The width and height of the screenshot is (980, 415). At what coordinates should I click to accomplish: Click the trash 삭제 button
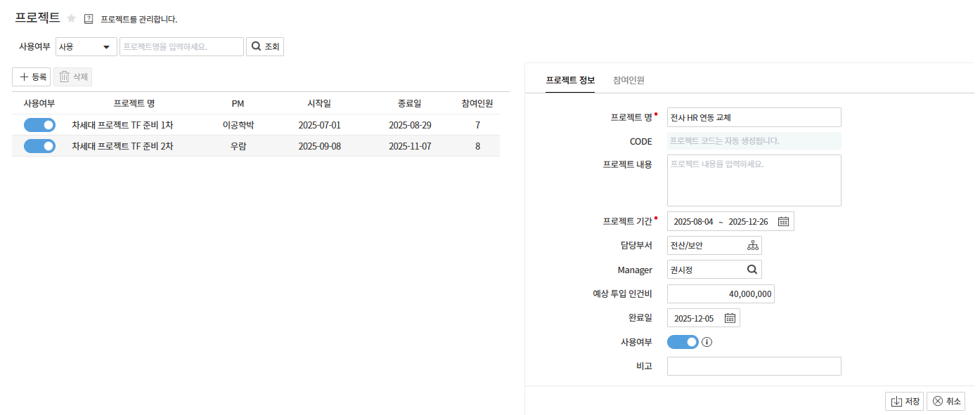73,77
